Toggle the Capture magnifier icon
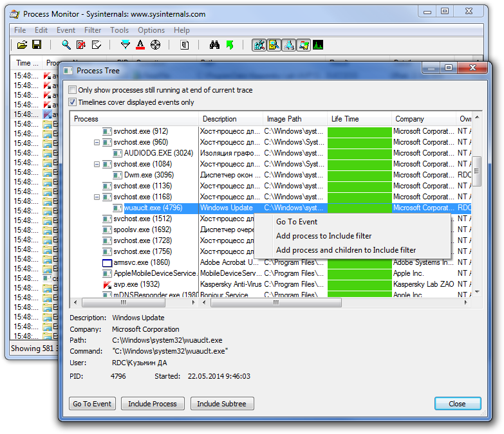This screenshot has height=434, width=504. pos(66,45)
